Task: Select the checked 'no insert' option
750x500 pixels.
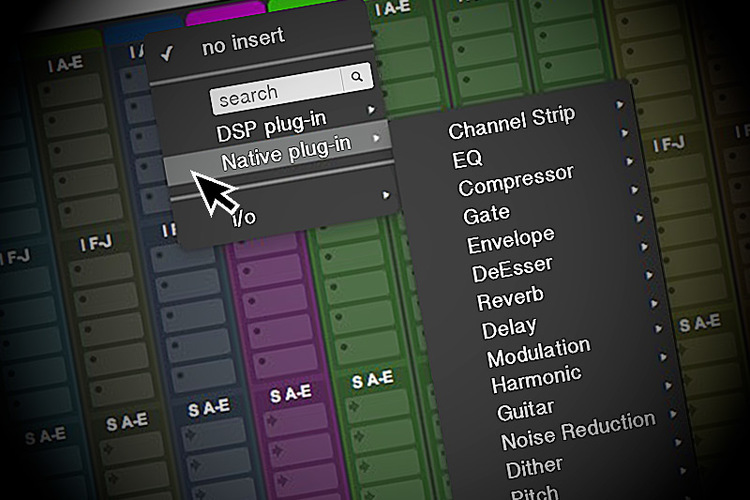Action: (x=243, y=43)
